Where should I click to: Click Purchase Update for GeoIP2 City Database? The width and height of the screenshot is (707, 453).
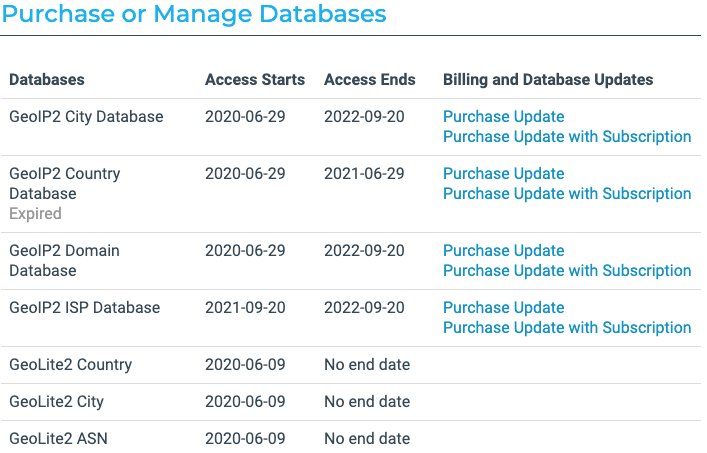click(503, 117)
